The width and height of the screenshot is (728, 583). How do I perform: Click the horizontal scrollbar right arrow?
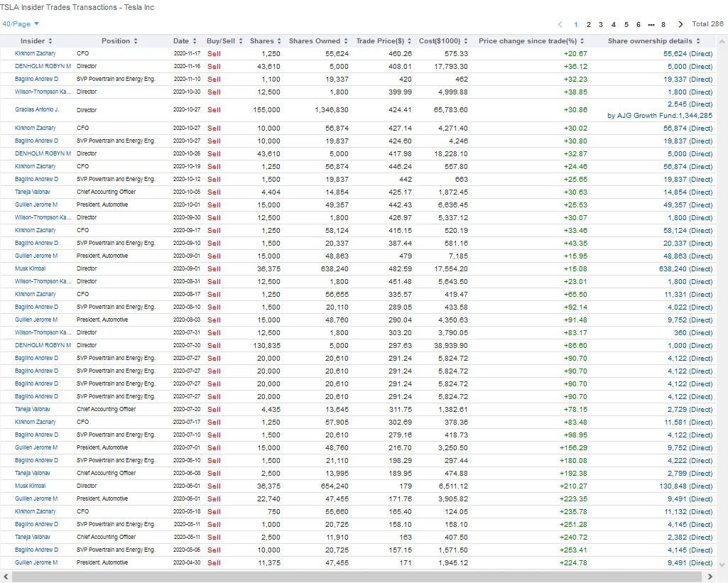[710, 576]
